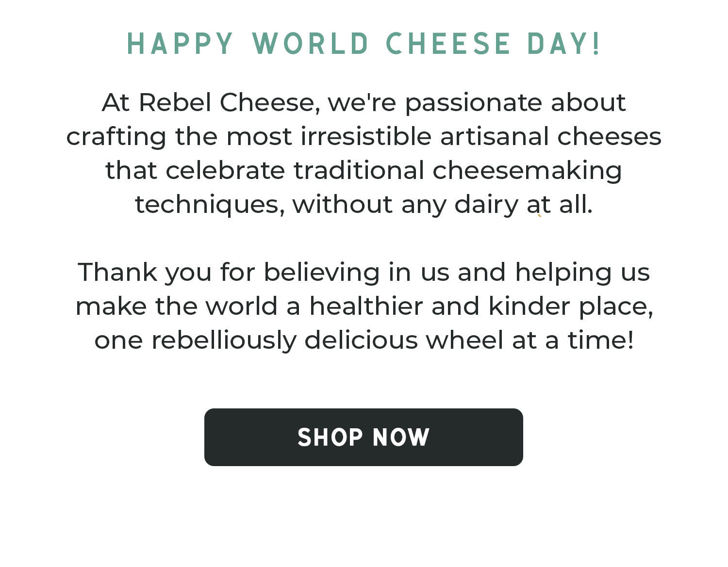Select the word HAPPY in the green heading
The image size is (728, 567).
(x=181, y=44)
